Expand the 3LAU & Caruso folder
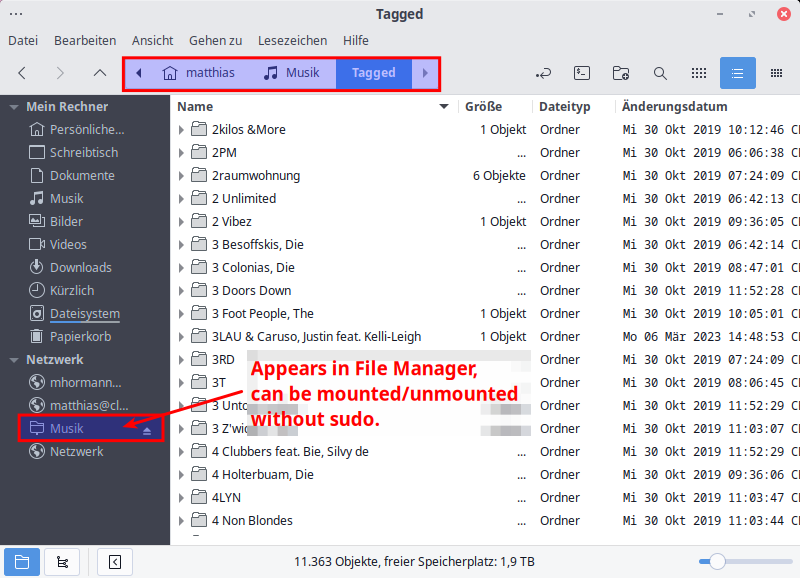This screenshot has width=800, height=578. pos(181,337)
